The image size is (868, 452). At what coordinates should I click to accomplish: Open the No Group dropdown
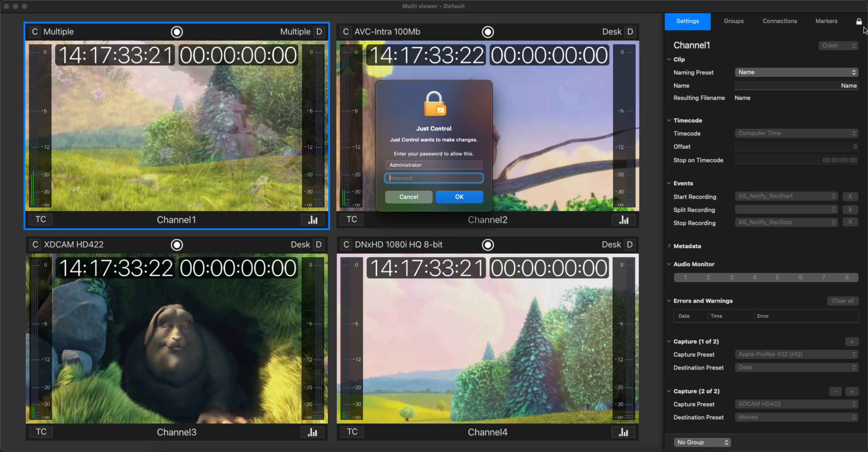pos(702,442)
